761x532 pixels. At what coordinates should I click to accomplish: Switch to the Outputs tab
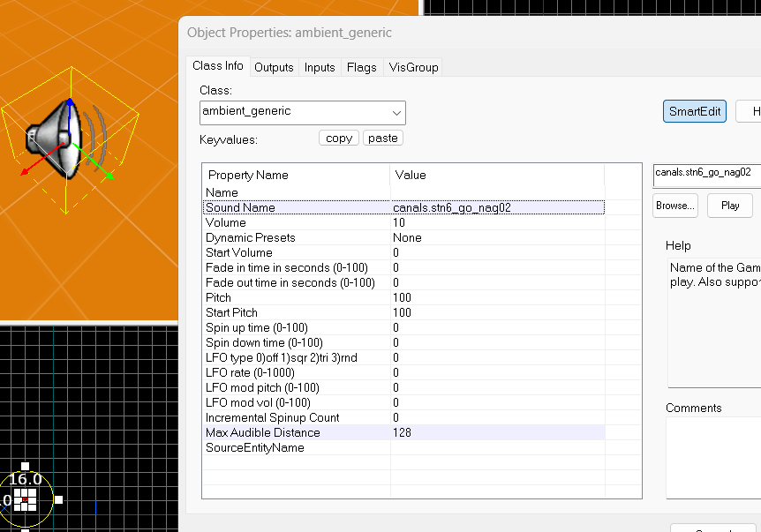pyautogui.click(x=274, y=67)
